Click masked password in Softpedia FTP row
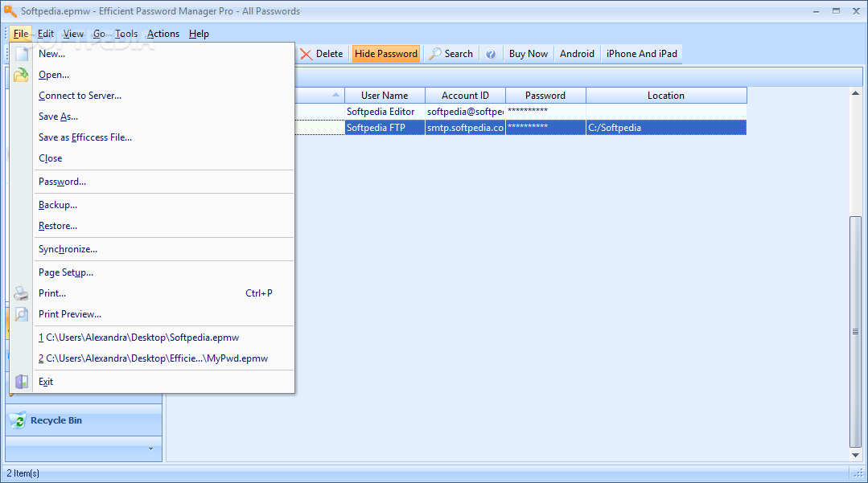The width and height of the screenshot is (868, 483). [x=545, y=128]
